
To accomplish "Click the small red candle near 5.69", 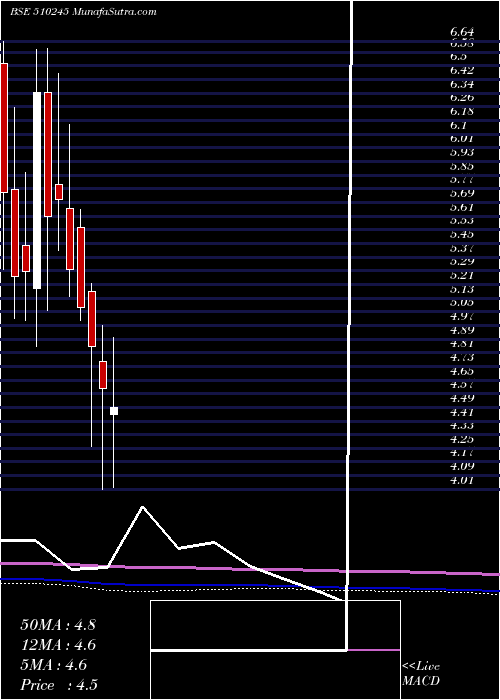I will click(59, 192).
